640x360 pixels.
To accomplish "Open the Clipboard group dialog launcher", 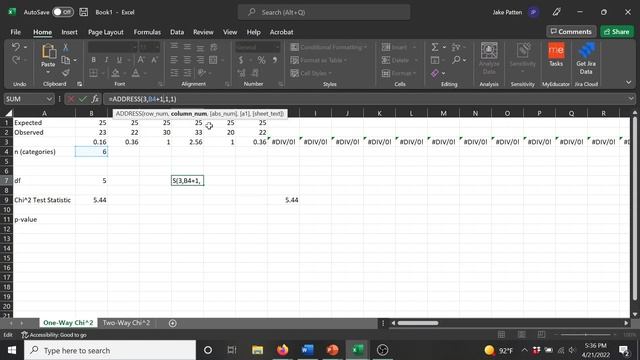I will pyautogui.click(x=80, y=84).
